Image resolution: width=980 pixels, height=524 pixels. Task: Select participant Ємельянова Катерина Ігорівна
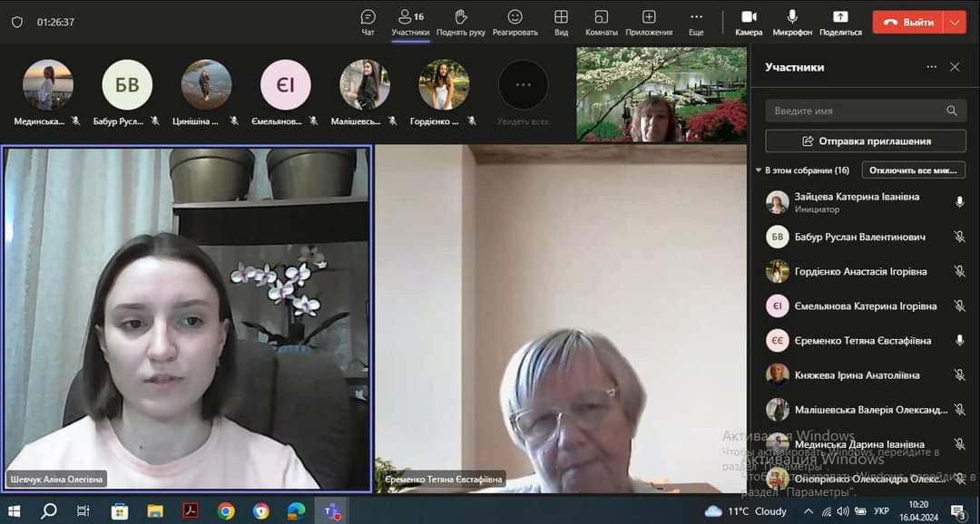coord(866,306)
